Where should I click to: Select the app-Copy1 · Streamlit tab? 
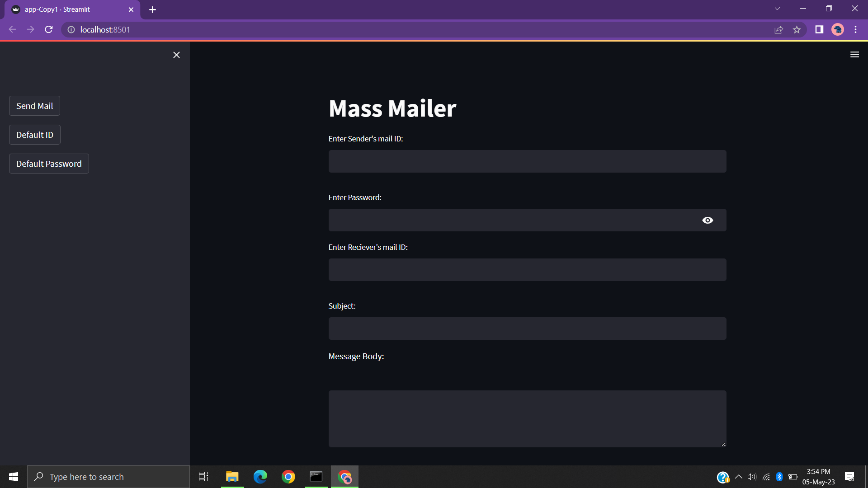pyautogui.click(x=72, y=9)
